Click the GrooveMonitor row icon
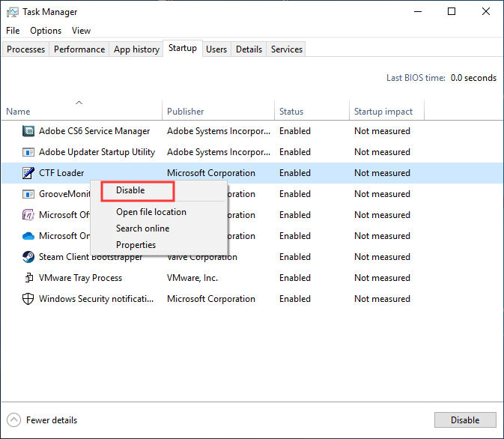Image resolution: width=504 pixels, height=439 pixels. click(x=28, y=194)
